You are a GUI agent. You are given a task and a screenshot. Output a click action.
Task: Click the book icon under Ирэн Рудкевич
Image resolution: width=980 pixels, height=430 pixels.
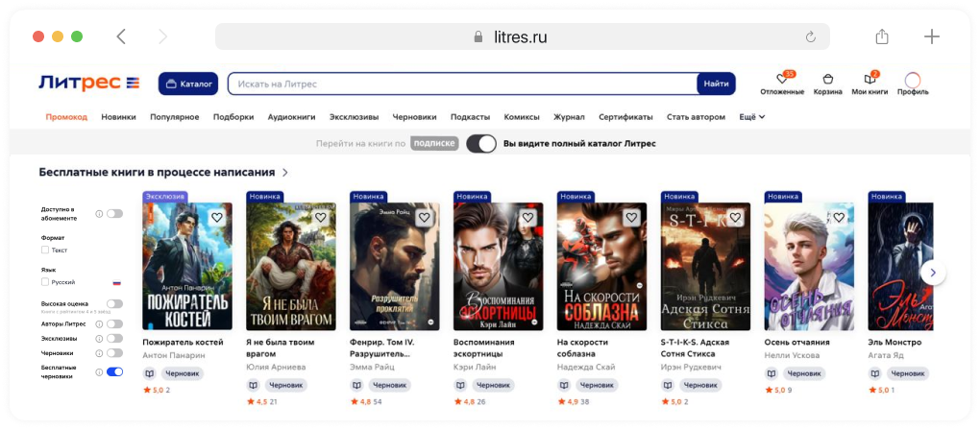click(x=668, y=386)
